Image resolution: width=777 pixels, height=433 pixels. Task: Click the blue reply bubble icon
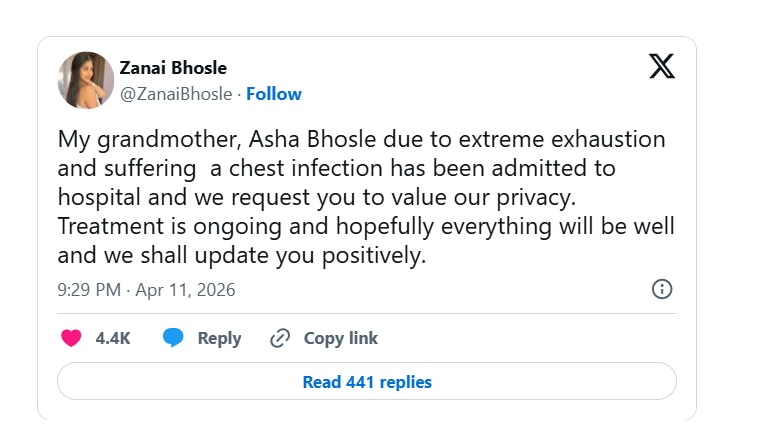coord(173,338)
